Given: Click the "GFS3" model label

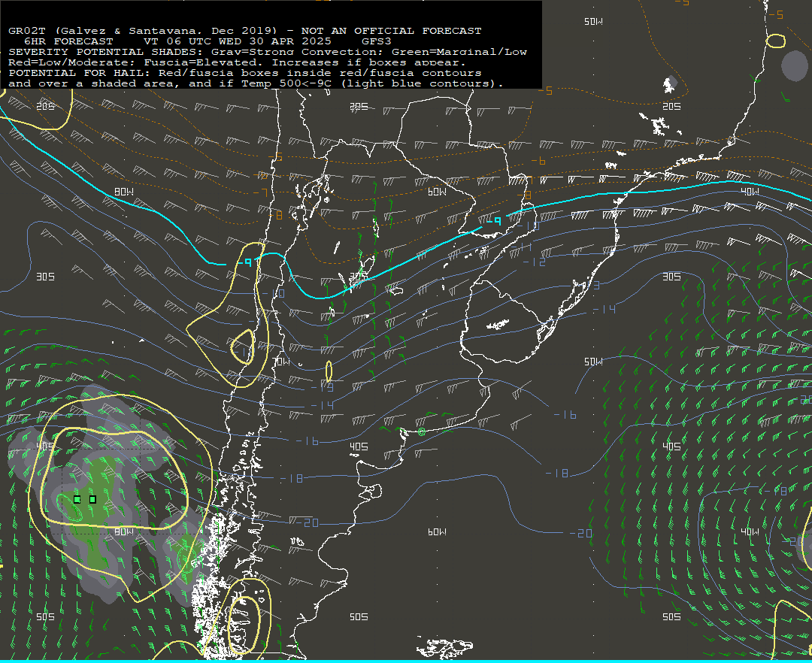Looking at the screenshot, I should [377, 41].
